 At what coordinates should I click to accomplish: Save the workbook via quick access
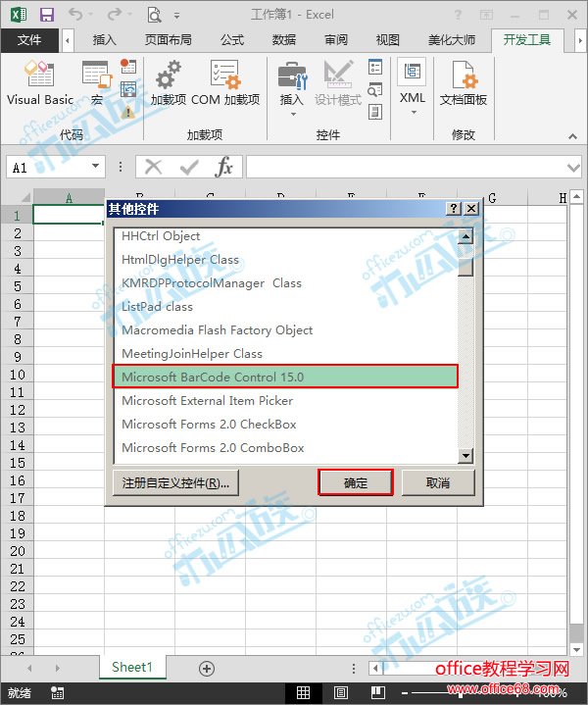click(x=47, y=15)
